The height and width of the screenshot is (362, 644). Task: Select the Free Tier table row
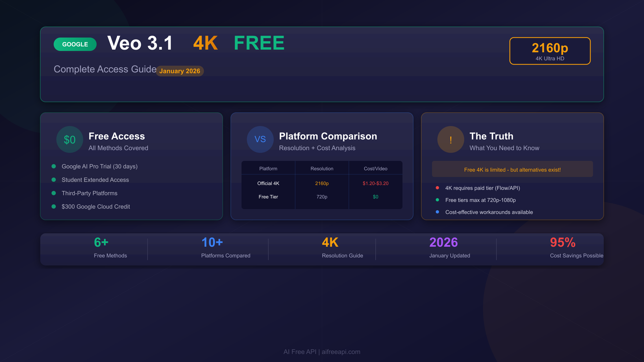pyautogui.click(x=322, y=197)
